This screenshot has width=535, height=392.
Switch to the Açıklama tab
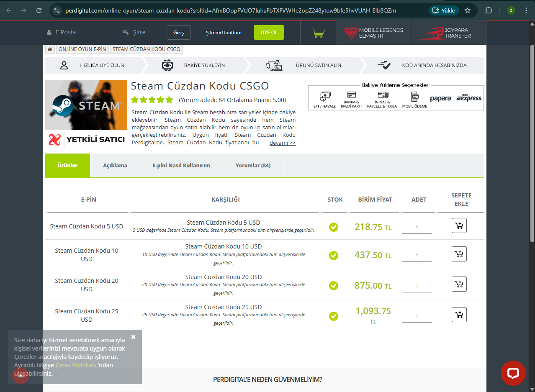(x=115, y=165)
